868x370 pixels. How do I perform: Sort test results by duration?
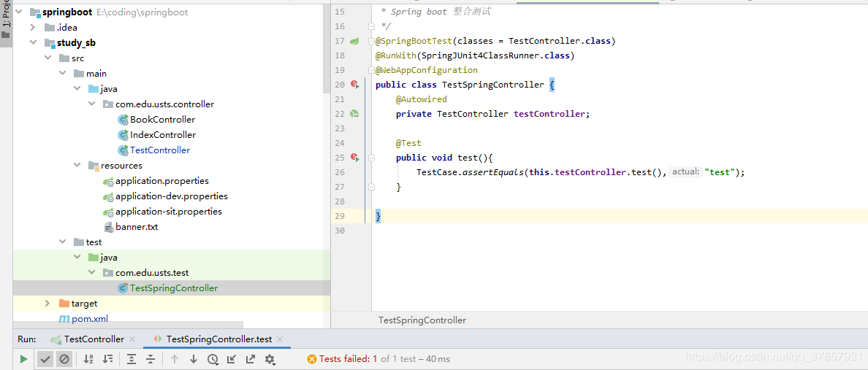tap(108, 359)
